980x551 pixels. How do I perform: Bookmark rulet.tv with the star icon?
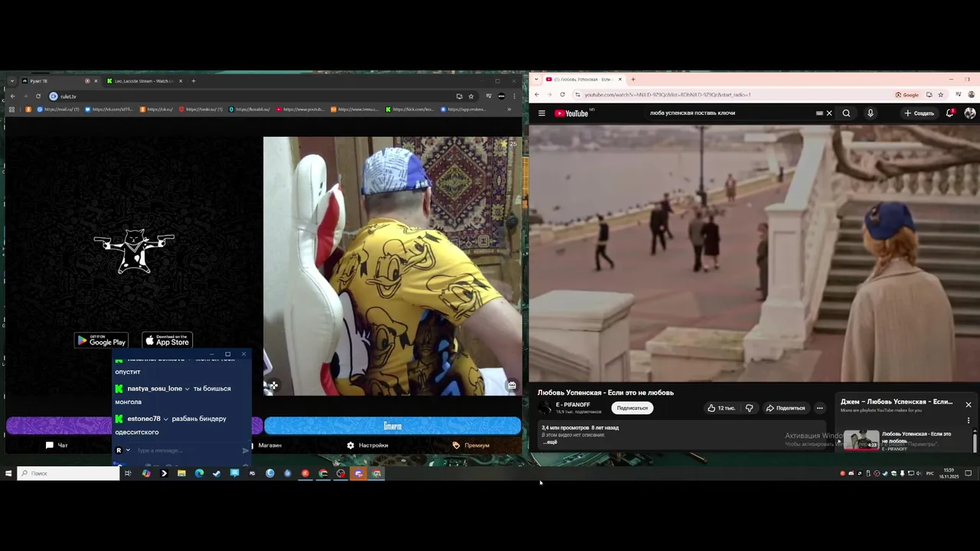tap(471, 96)
